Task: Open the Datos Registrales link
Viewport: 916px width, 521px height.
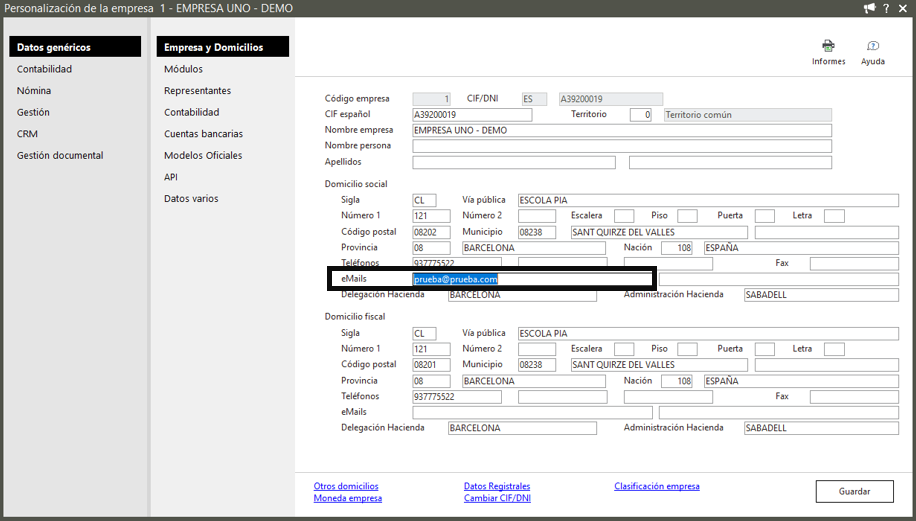Action: coord(497,486)
